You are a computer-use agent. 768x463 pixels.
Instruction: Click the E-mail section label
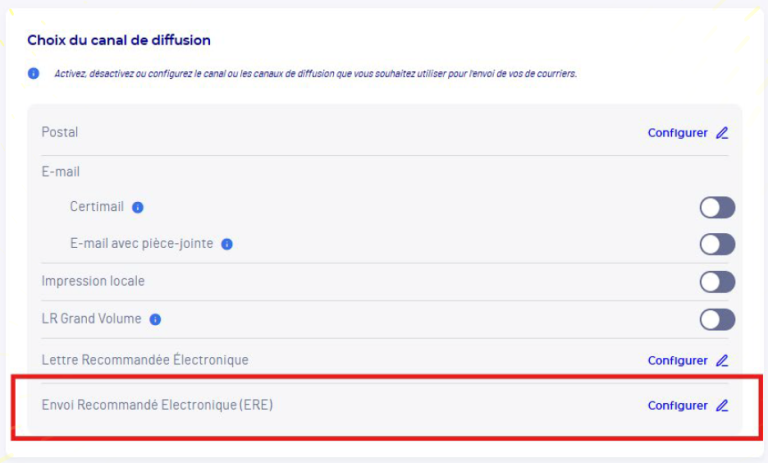60,171
